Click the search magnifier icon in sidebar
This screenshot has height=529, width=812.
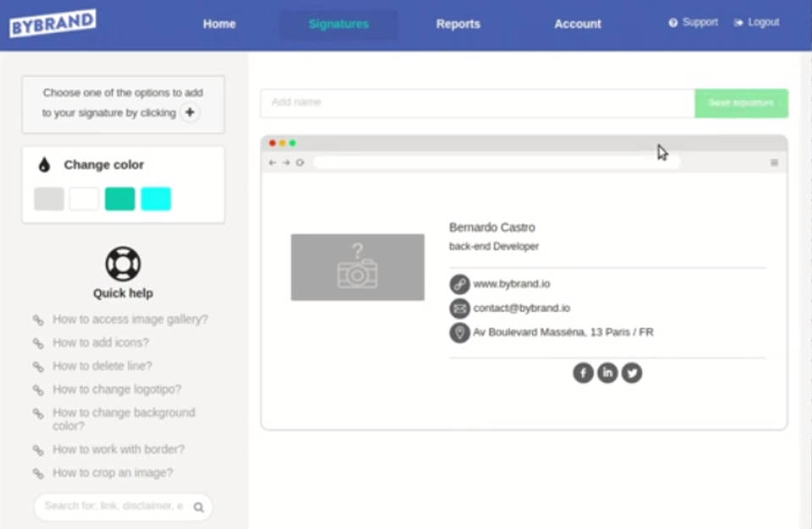point(199,507)
